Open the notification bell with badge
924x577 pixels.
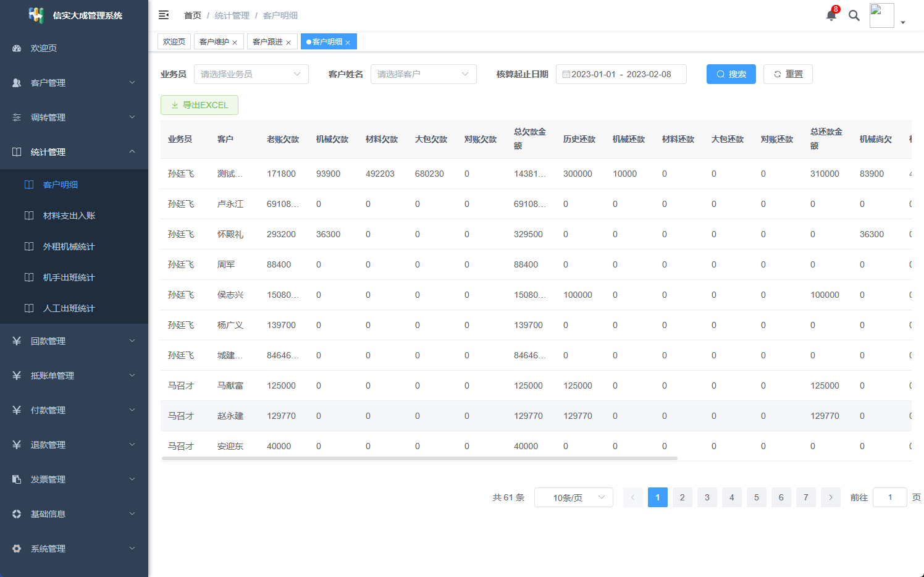831,15
